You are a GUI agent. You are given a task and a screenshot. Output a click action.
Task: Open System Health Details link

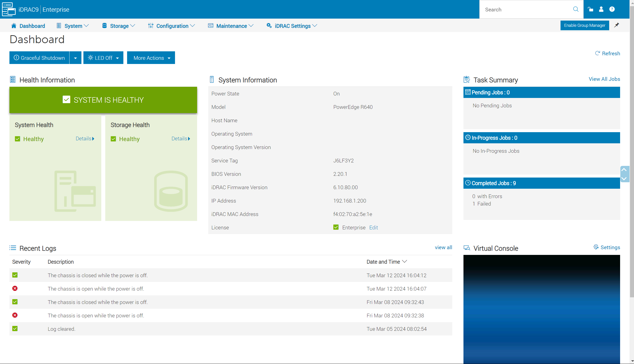coord(85,139)
